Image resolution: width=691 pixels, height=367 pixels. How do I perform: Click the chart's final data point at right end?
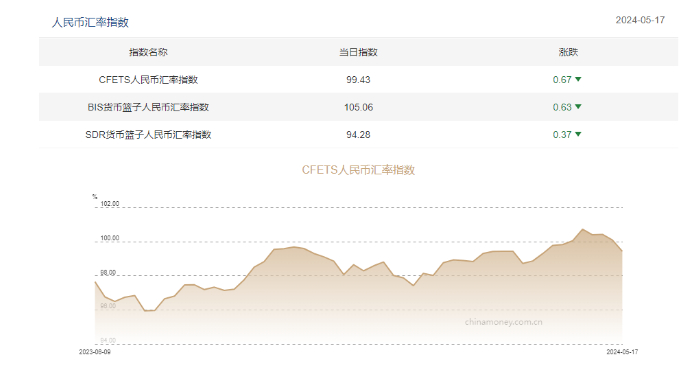(x=622, y=251)
